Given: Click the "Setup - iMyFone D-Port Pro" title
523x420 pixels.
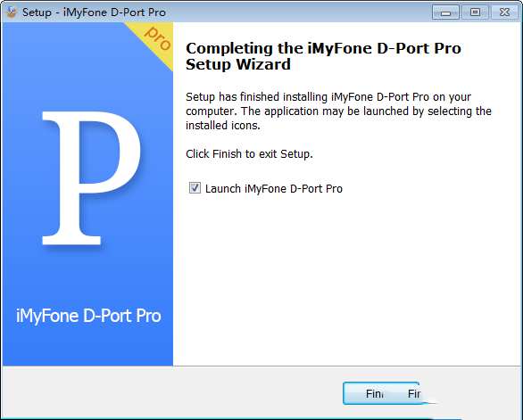Looking at the screenshot, I should (94, 12).
